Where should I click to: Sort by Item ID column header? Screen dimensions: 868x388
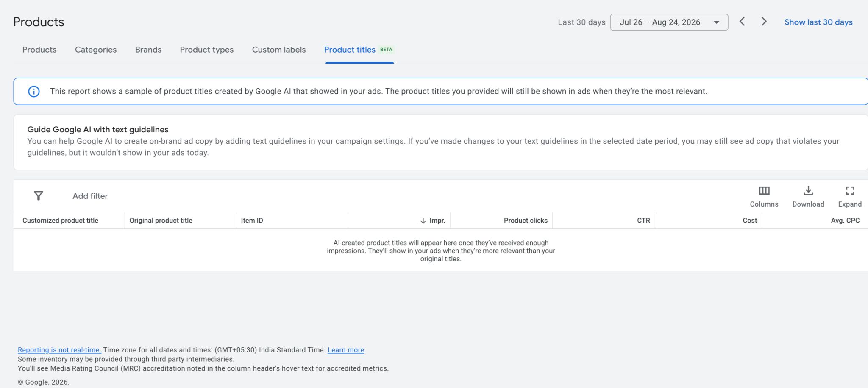pyautogui.click(x=252, y=221)
